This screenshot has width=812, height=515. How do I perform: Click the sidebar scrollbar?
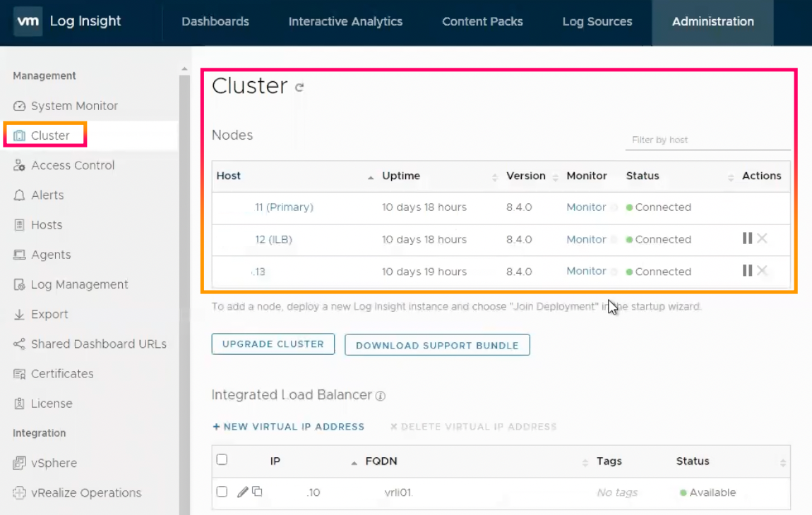[184, 294]
